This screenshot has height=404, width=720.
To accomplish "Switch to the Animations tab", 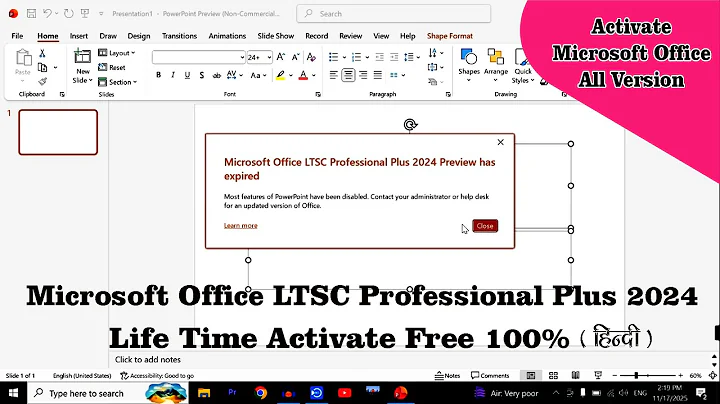I will coord(227,36).
